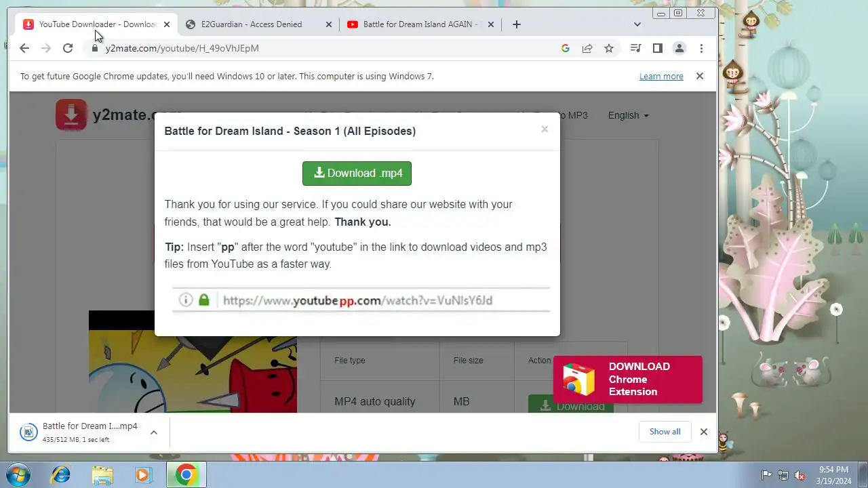
Task: Close the E2Guardian tab
Action: click(329, 24)
